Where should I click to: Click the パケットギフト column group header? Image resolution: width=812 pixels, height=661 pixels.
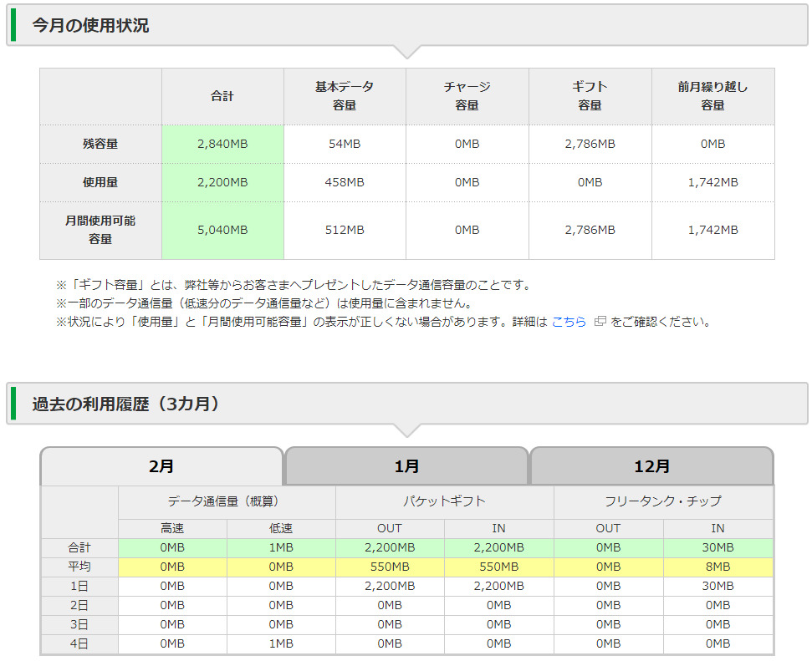[444, 501]
